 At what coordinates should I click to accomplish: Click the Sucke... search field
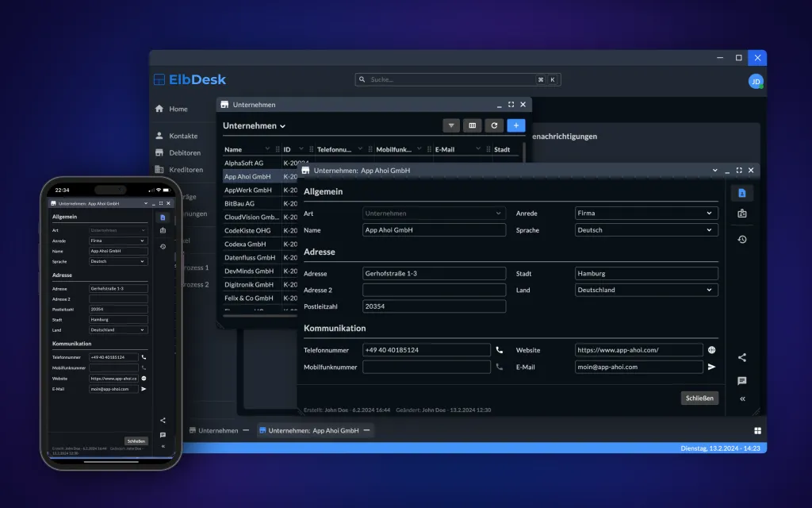tap(458, 79)
